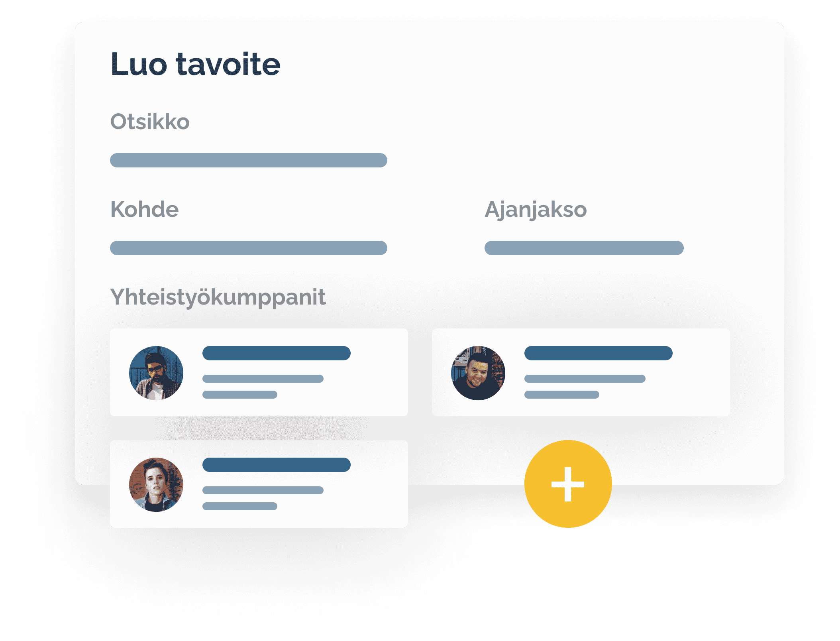Select the smiling man avatar
The width and height of the screenshot is (840, 641).
(478, 373)
